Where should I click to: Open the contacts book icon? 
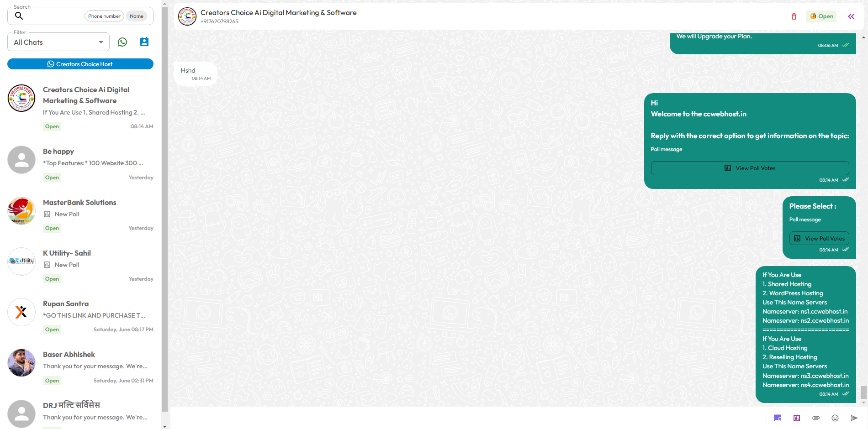144,42
